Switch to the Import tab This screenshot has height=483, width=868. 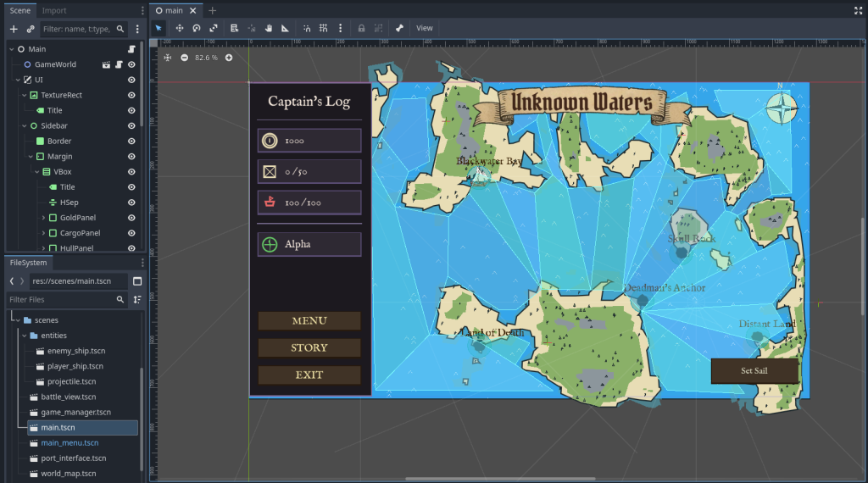54,10
